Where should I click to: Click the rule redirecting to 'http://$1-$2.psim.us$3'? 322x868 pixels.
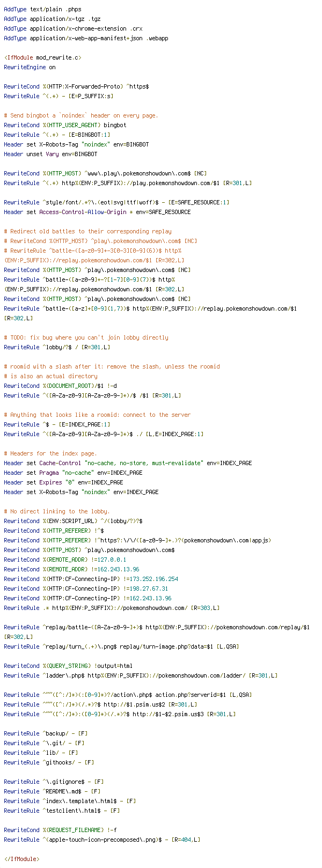(120, 714)
